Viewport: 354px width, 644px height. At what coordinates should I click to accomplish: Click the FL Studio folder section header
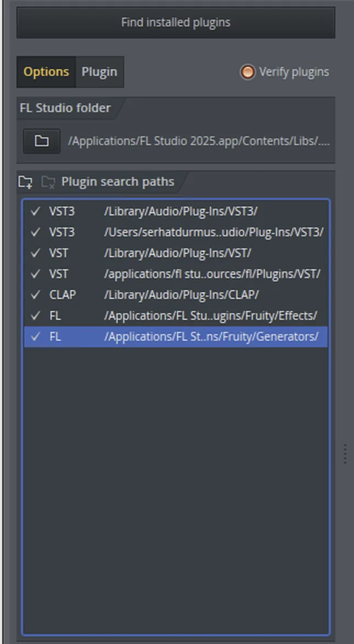[65, 108]
